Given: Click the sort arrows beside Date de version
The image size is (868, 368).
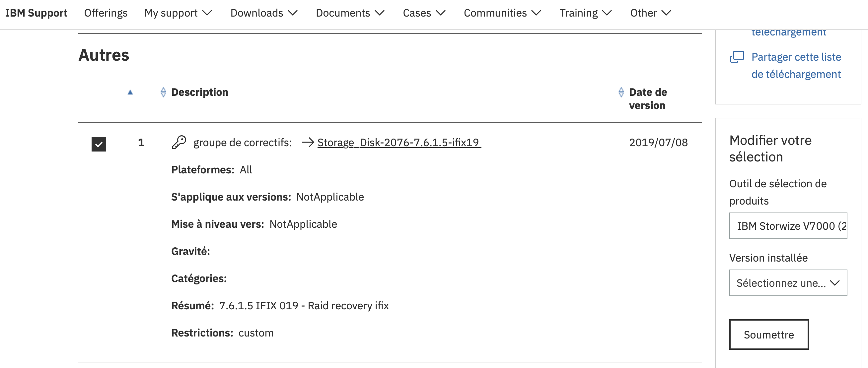Looking at the screenshot, I should (x=621, y=92).
